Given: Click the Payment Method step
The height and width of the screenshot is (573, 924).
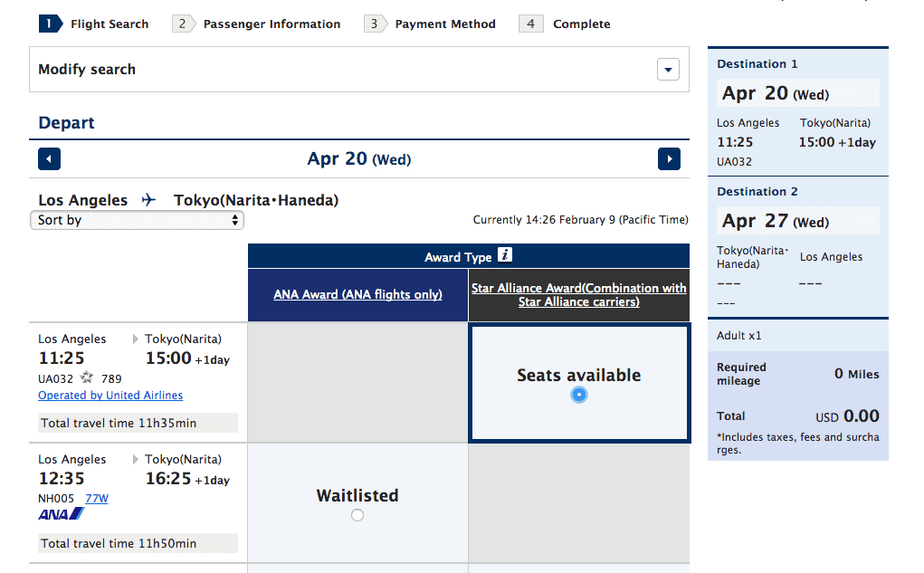Looking at the screenshot, I should [445, 24].
